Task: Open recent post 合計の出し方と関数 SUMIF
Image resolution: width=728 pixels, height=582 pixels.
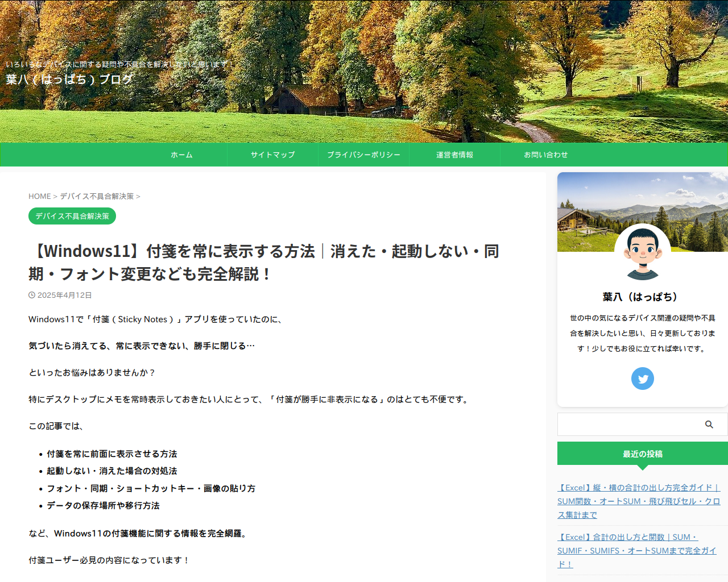Action: point(637,551)
